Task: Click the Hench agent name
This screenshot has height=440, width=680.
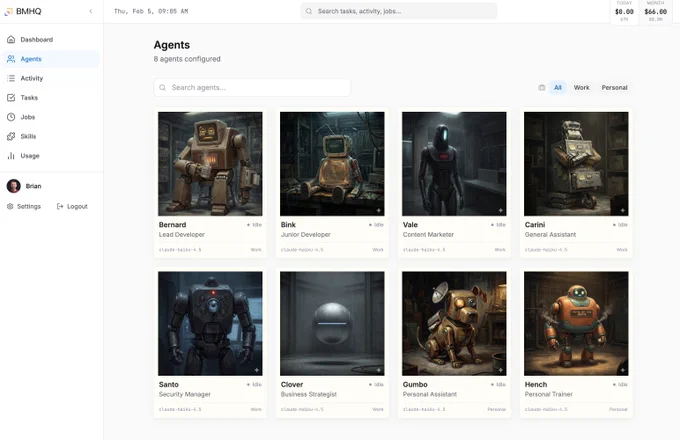Action: [536, 385]
